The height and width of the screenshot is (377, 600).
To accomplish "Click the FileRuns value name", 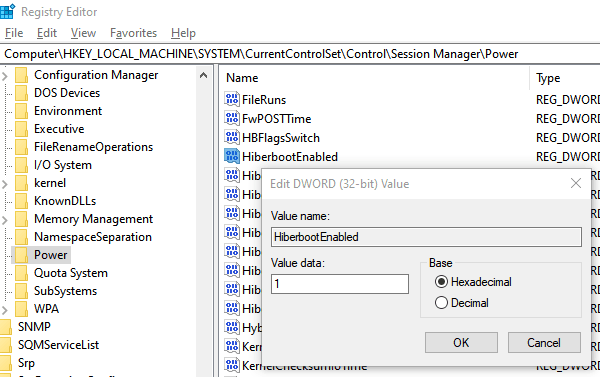I will tap(264, 100).
